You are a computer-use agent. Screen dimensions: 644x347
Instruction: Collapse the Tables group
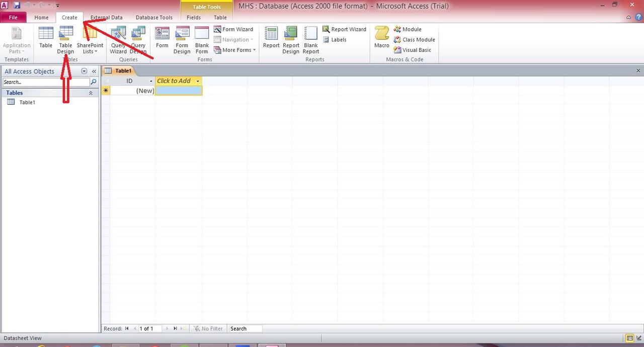point(91,93)
